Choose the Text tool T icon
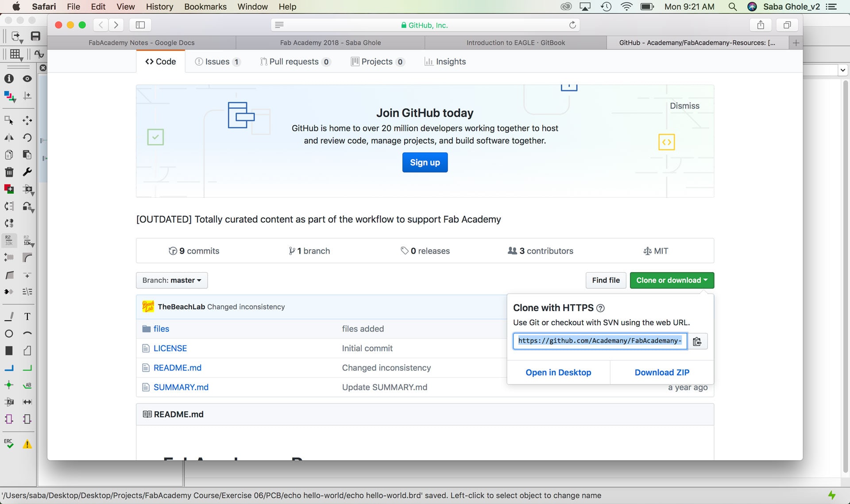 (27, 317)
